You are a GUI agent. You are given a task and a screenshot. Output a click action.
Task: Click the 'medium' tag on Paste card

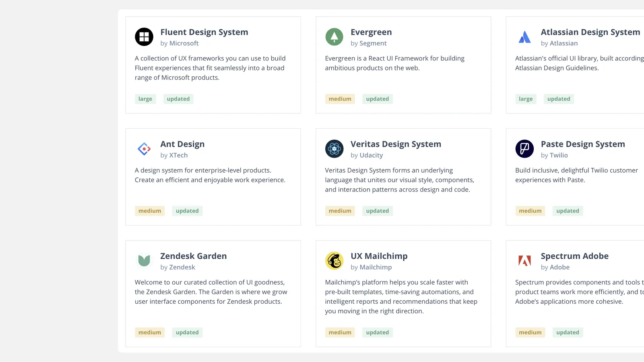[530, 211]
